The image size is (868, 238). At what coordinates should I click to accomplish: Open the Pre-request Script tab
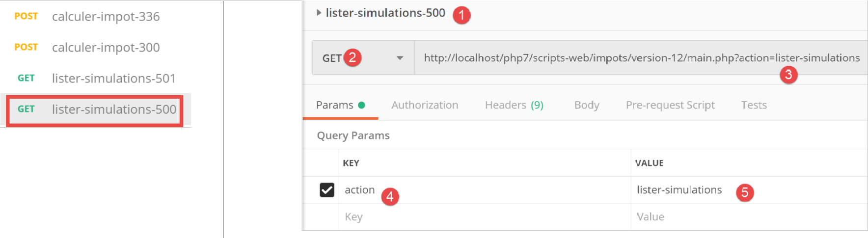[x=670, y=105]
